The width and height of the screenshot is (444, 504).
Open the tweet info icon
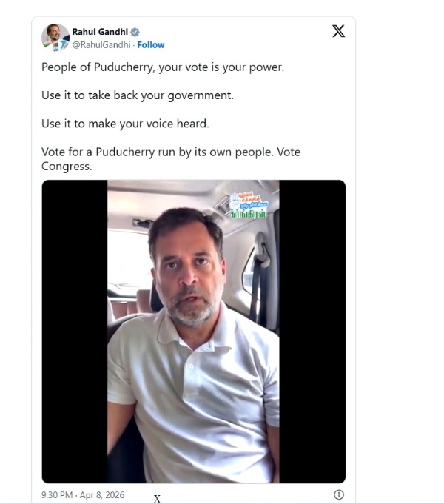(339, 494)
